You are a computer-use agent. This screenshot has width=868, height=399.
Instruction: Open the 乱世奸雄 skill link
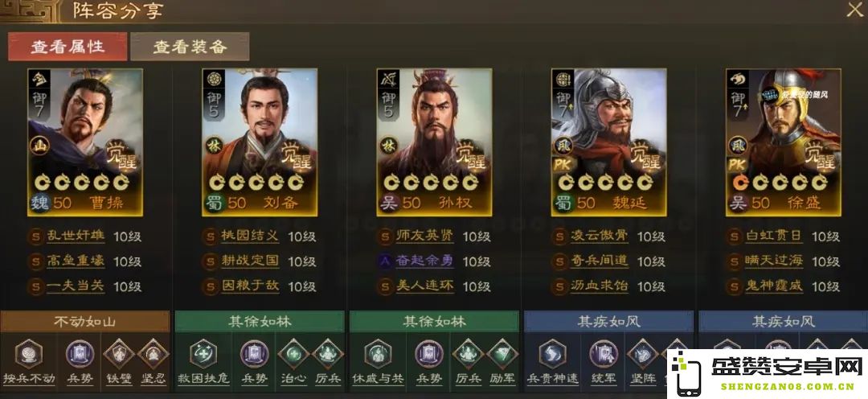point(76,236)
